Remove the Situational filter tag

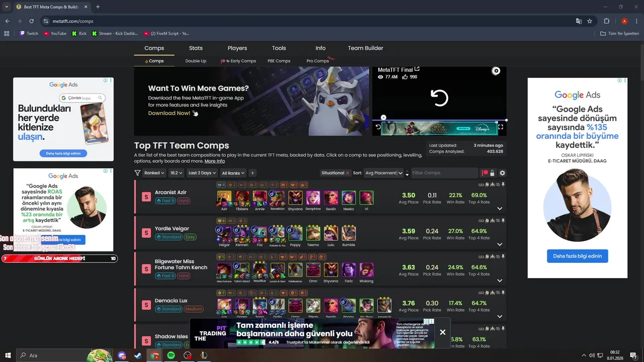pos(347,173)
